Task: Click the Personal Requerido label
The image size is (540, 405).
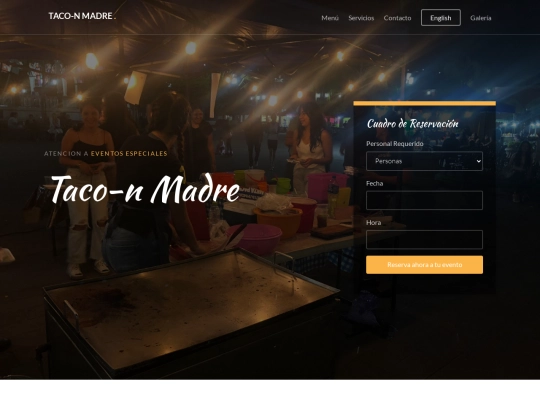Action: [x=395, y=144]
